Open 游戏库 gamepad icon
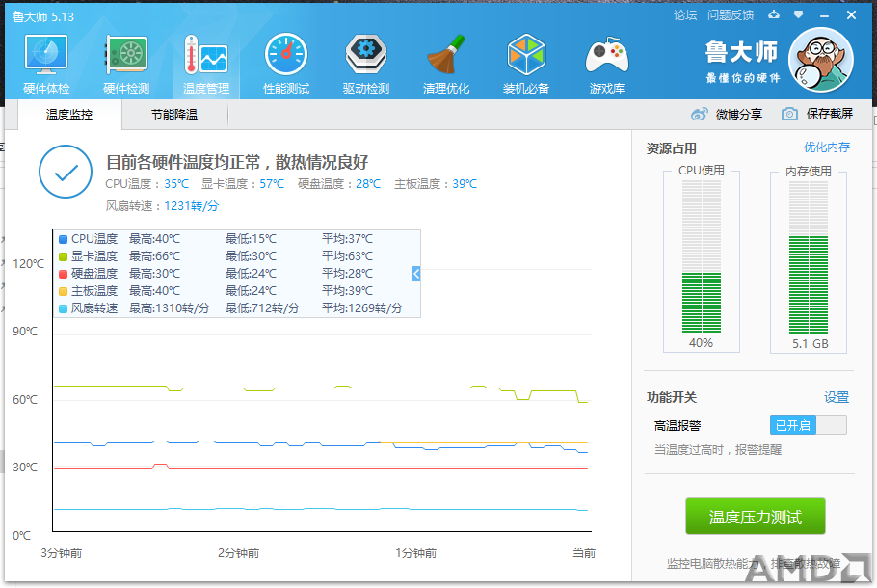Viewport: 877px width, 588px height. point(606,55)
